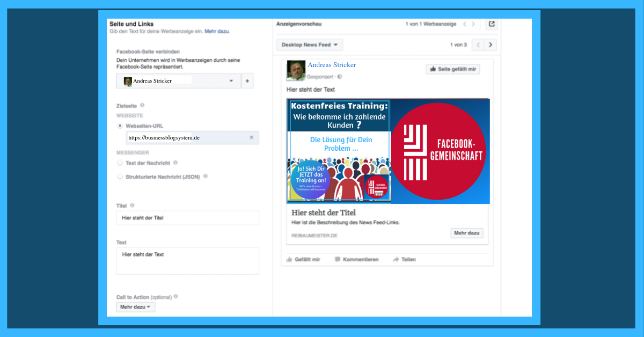Click into the Titel input field

tap(187, 218)
